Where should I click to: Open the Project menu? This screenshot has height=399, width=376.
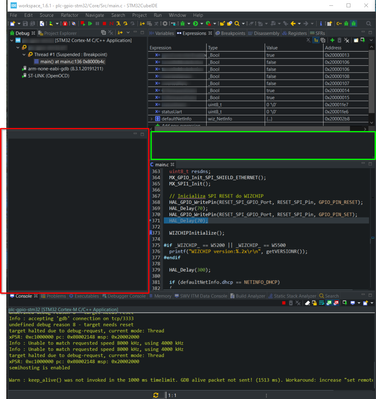click(x=139, y=15)
